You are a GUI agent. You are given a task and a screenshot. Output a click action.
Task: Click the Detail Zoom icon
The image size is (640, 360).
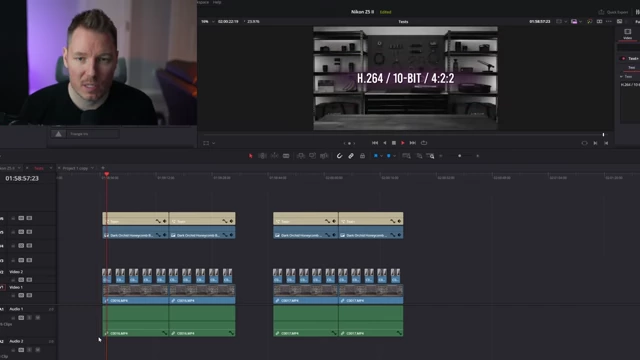pyautogui.click(x=419, y=156)
